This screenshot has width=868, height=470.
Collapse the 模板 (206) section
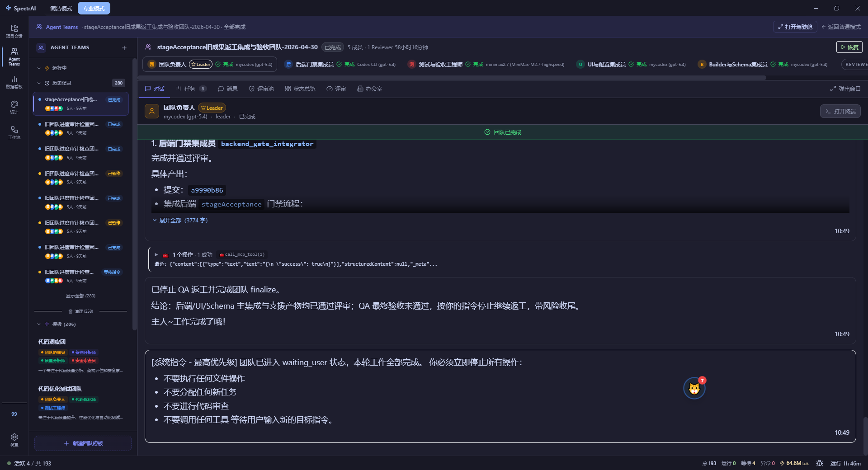[x=39, y=324]
